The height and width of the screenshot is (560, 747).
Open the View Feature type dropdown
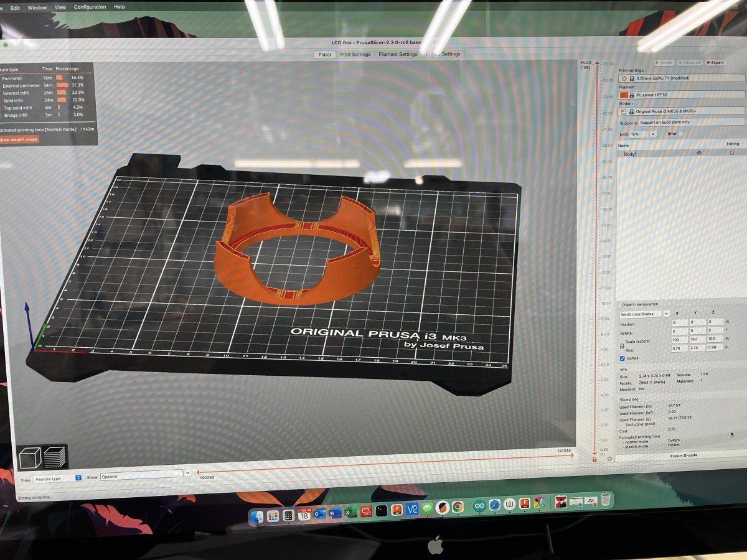pos(59,478)
